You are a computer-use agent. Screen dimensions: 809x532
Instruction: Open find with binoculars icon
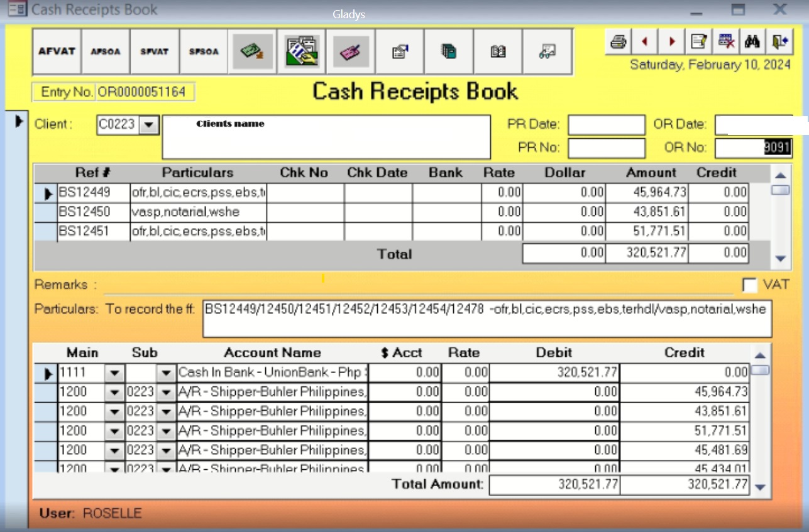[x=752, y=42]
